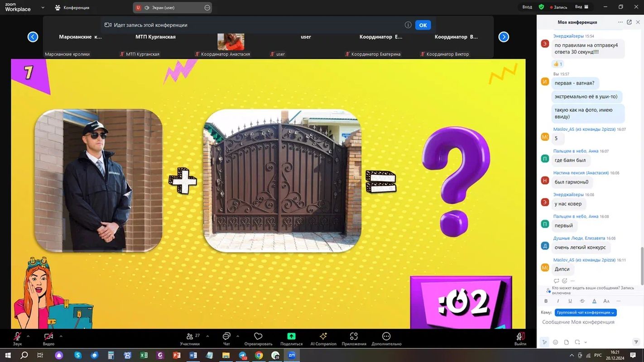Toggle strikethrough formatting in chat
This screenshot has height=362, width=644.
click(x=582, y=301)
